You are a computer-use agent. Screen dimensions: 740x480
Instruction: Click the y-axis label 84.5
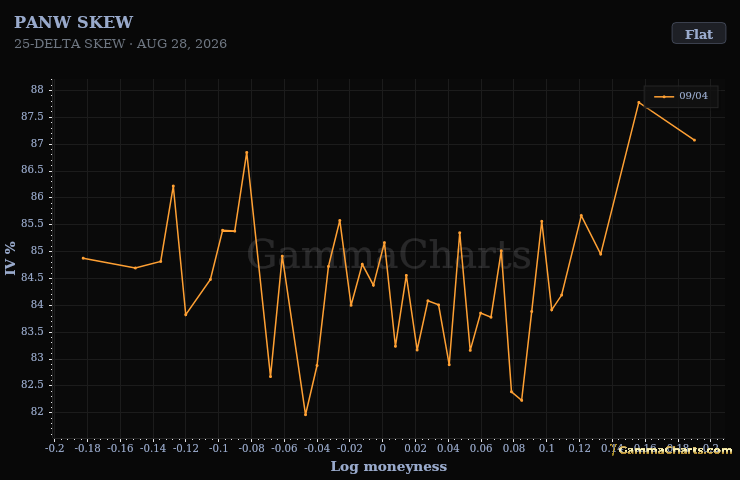click(x=33, y=278)
